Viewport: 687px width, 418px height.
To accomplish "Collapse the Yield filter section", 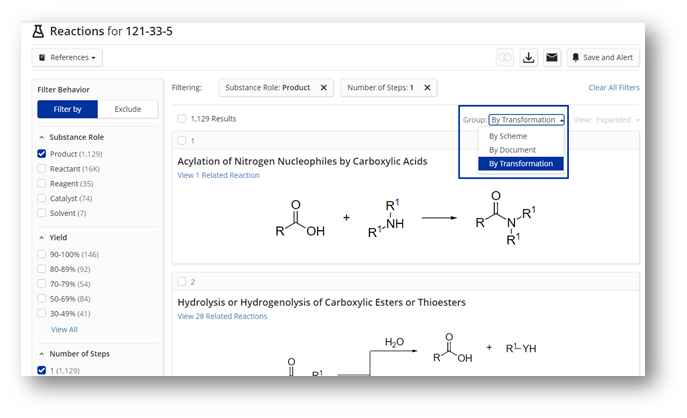I will click(42, 237).
